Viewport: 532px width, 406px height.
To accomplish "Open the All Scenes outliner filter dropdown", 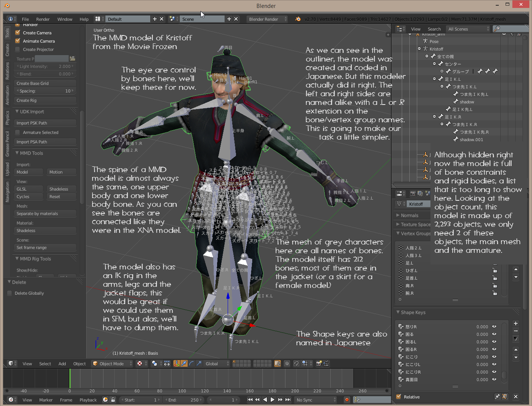I will click(468, 29).
